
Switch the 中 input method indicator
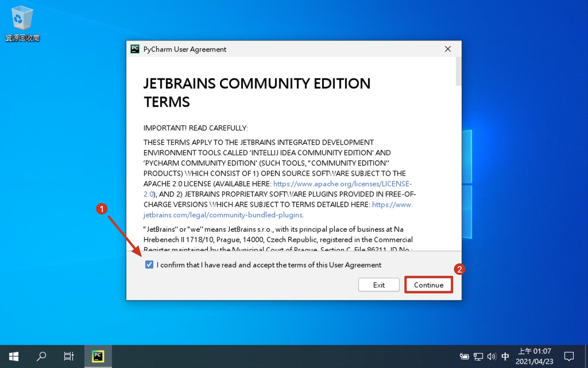click(505, 356)
